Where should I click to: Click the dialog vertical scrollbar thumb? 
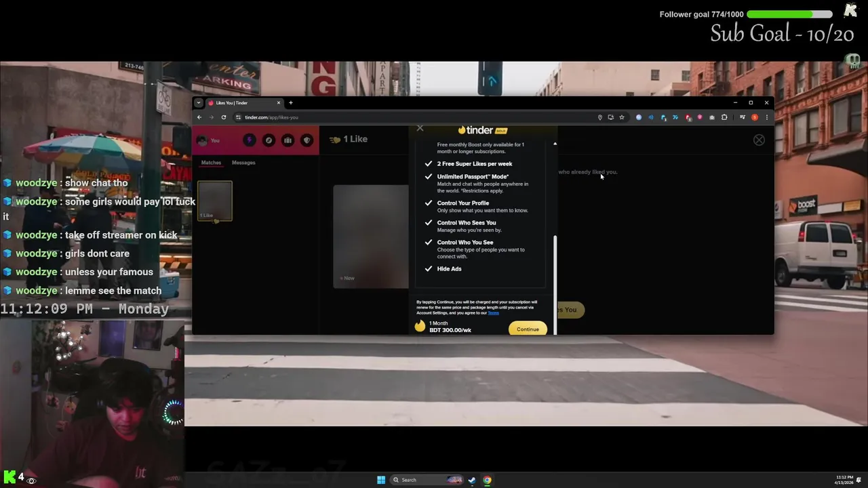(555, 285)
